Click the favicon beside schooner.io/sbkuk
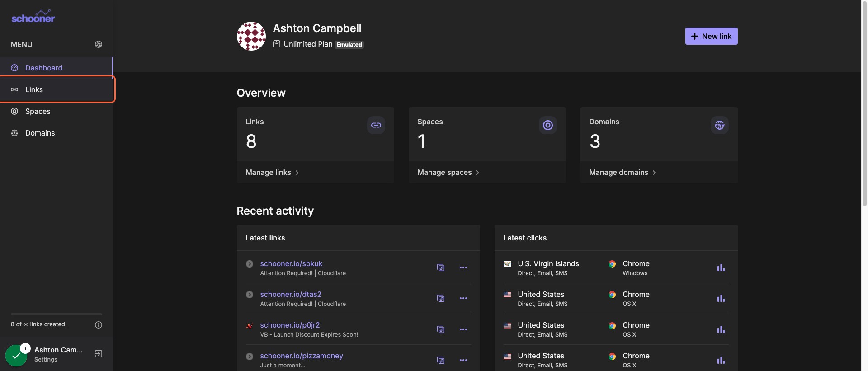This screenshot has width=868, height=371. click(250, 264)
